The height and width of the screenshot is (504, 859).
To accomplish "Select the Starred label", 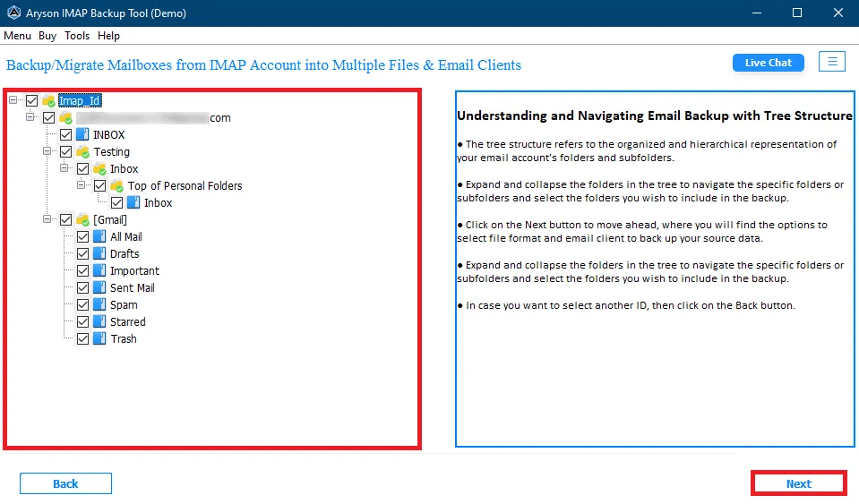I will click(128, 321).
